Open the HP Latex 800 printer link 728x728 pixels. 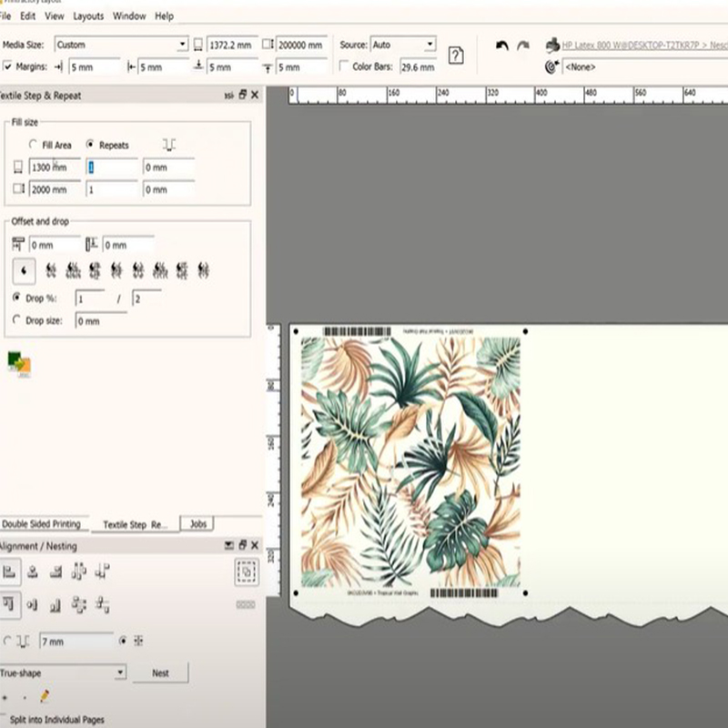coord(644,45)
